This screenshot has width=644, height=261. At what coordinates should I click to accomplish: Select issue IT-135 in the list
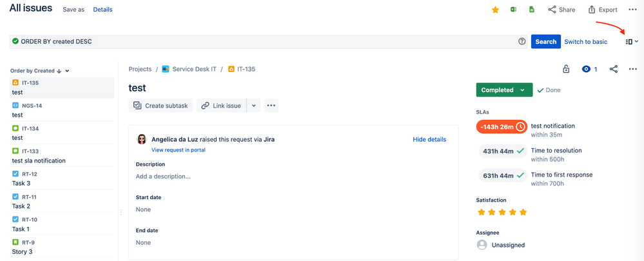click(62, 88)
